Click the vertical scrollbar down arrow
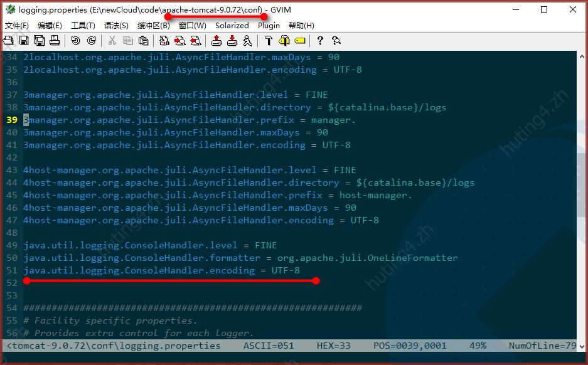The image size is (588, 365). pyautogui.click(x=582, y=346)
